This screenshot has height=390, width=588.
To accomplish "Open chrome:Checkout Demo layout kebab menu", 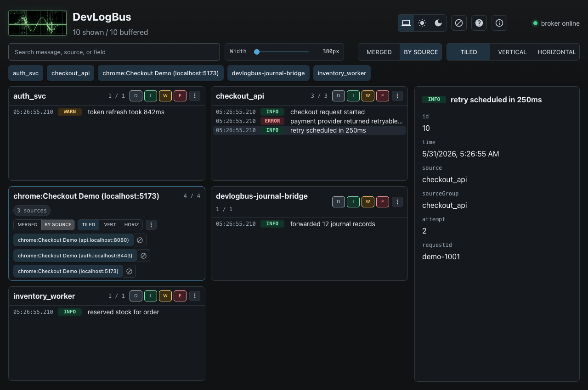I will pyautogui.click(x=151, y=225).
